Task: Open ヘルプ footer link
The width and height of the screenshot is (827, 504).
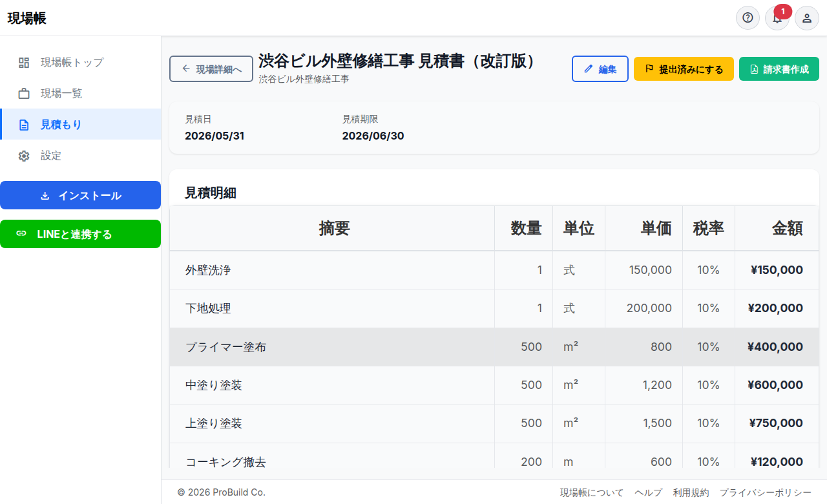Action: [x=648, y=492]
